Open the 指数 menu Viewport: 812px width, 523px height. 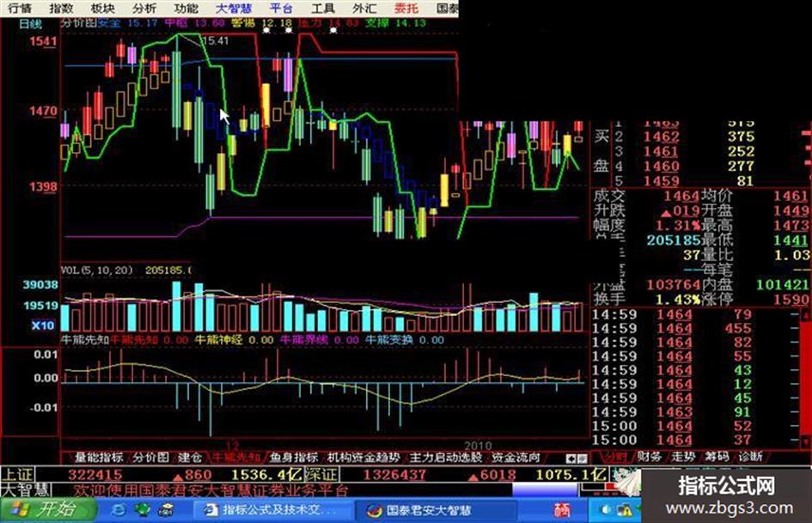tap(61, 9)
